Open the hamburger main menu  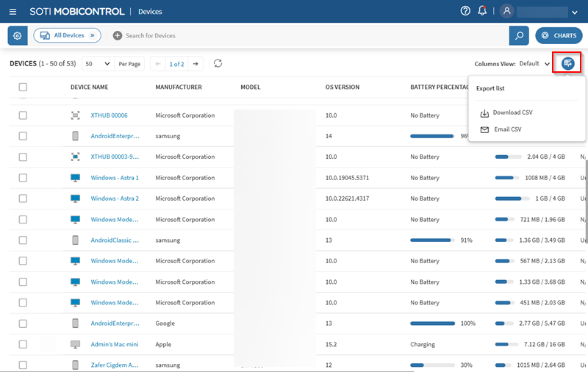[x=13, y=12]
